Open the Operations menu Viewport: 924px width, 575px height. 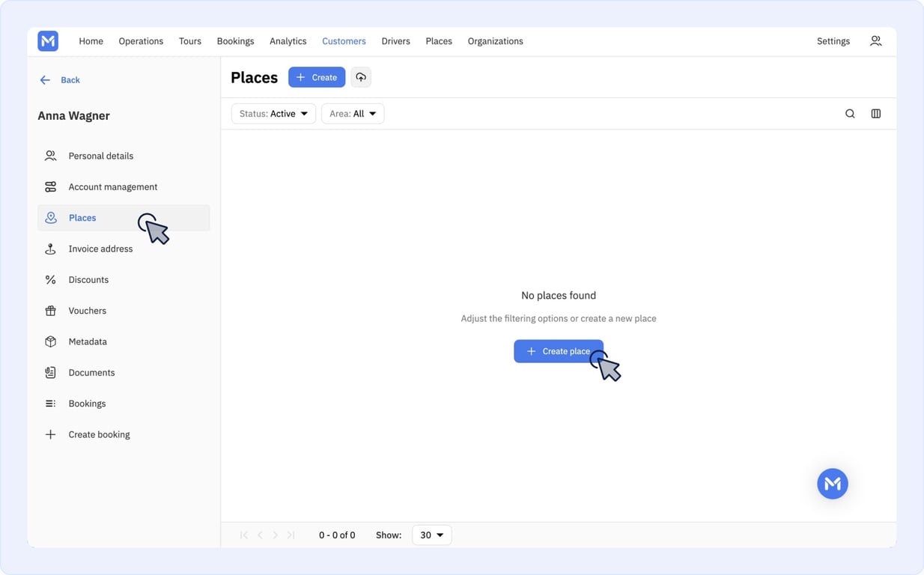pyautogui.click(x=141, y=41)
